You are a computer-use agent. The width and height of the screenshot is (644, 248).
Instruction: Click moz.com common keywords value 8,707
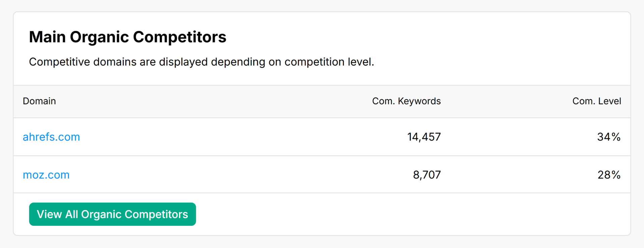pos(427,175)
